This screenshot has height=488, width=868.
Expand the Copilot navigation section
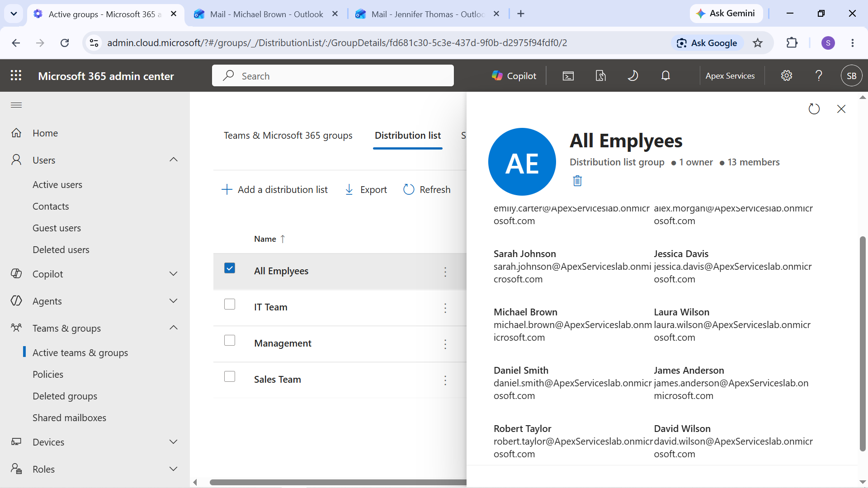click(x=174, y=274)
